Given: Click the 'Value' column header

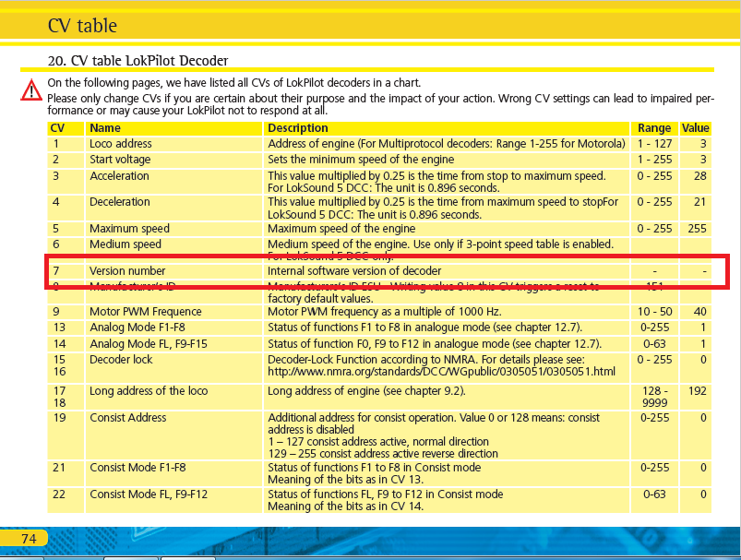Looking at the screenshot, I should coord(695,128).
